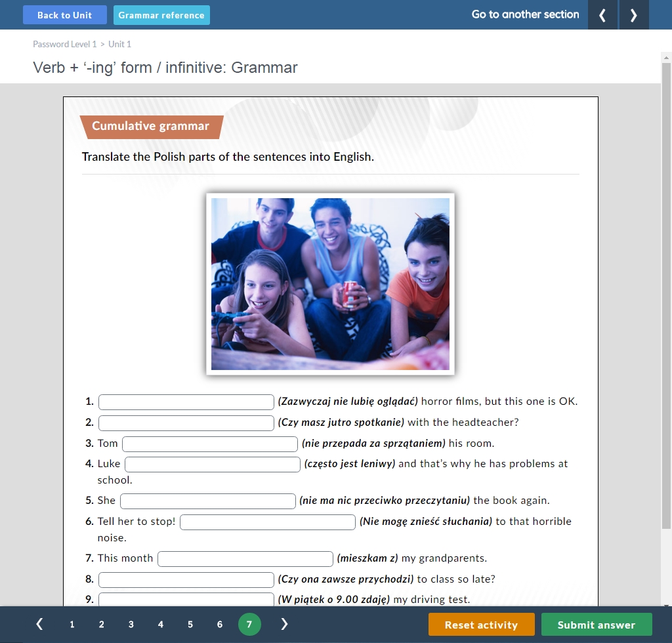This screenshot has width=672, height=643.
Task: Click the 'Cumulative grammar' banner text
Action: tap(150, 126)
